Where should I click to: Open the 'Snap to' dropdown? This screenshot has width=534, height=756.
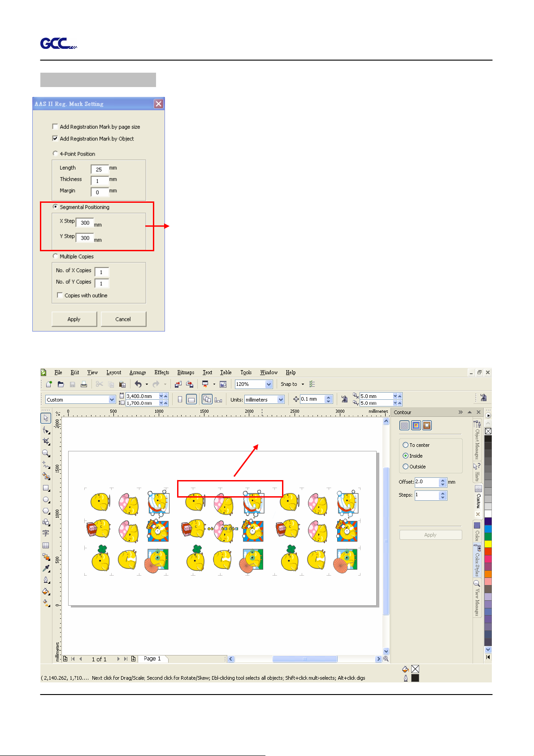tap(303, 384)
